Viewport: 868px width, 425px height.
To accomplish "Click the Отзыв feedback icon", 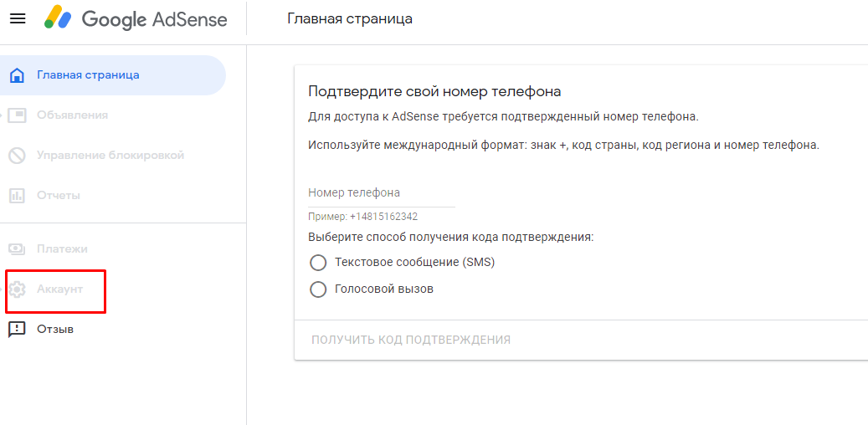I will 18,330.
